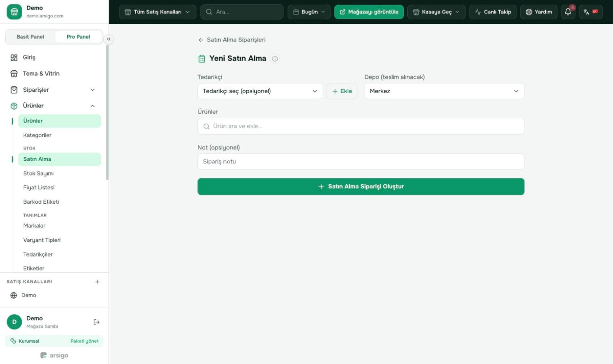Click the user avatar D circle
The width and height of the screenshot is (613, 364).
(x=14, y=322)
